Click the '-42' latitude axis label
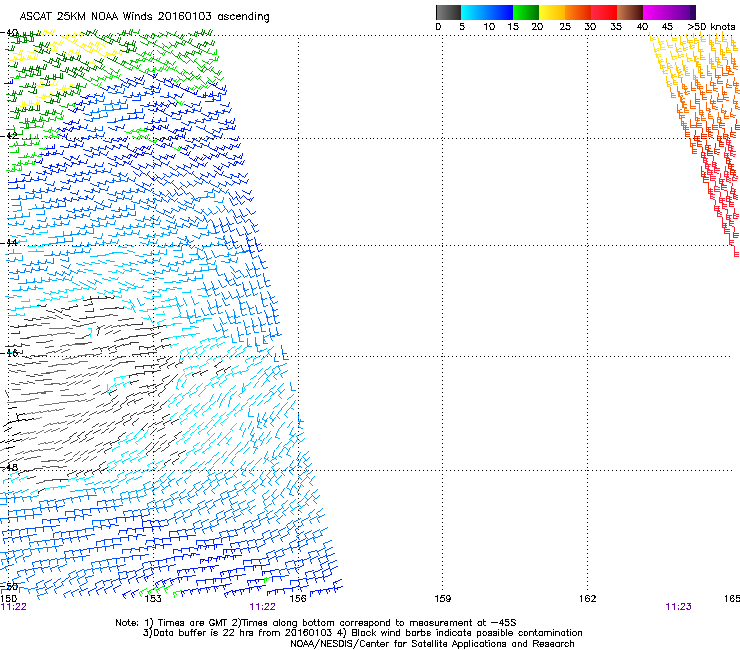The height and width of the screenshot is (650, 740). 9,135
